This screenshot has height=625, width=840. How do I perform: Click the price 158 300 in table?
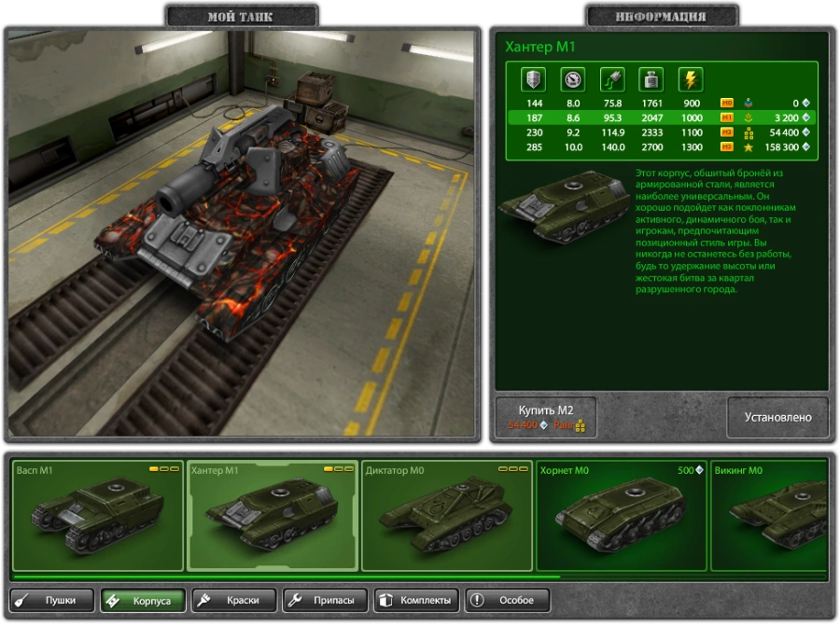click(x=781, y=146)
